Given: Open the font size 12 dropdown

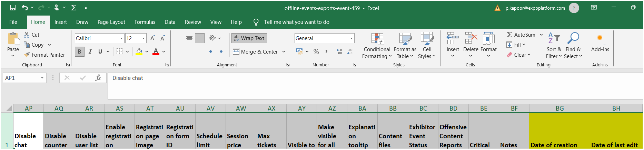Looking at the screenshot, I should (x=144, y=38).
